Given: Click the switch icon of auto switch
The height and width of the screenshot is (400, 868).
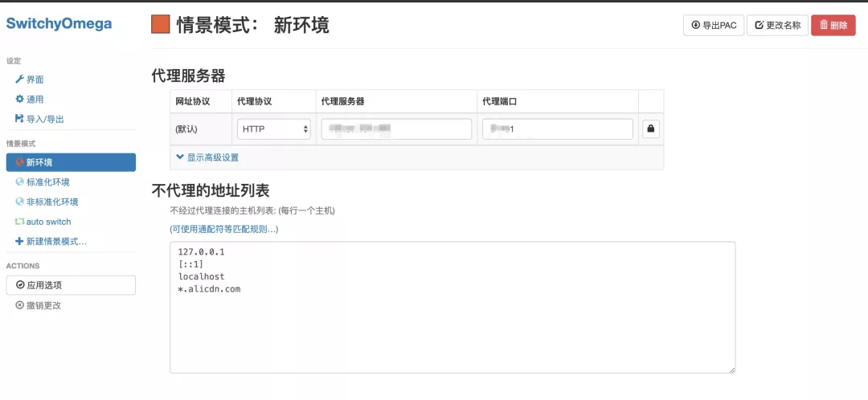Looking at the screenshot, I should (x=19, y=222).
